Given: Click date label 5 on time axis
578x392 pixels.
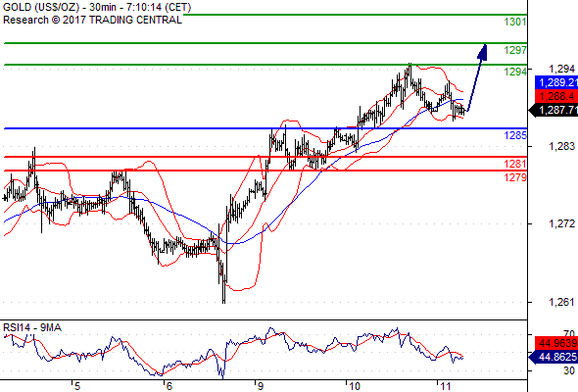Looking at the screenshot, I should (77, 386).
